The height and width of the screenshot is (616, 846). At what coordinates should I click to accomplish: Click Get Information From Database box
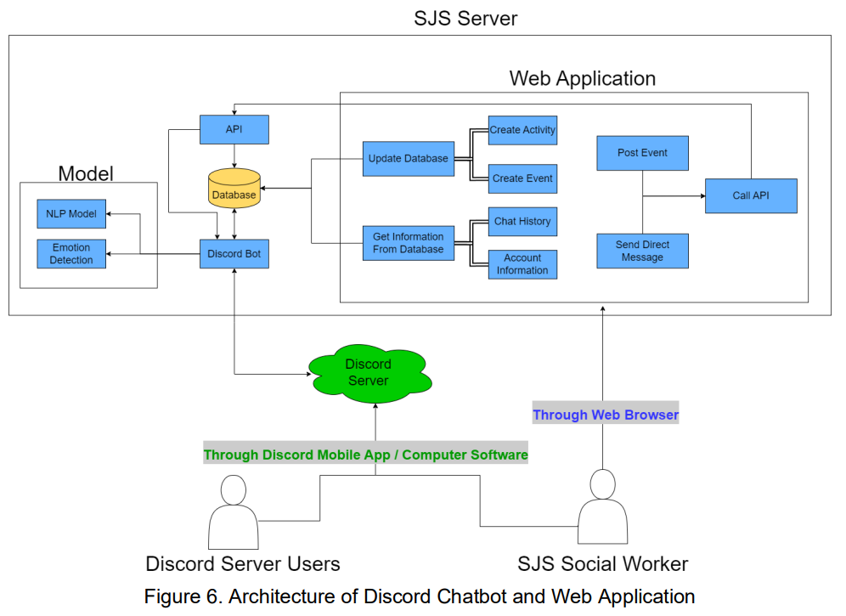pos(408,243)
